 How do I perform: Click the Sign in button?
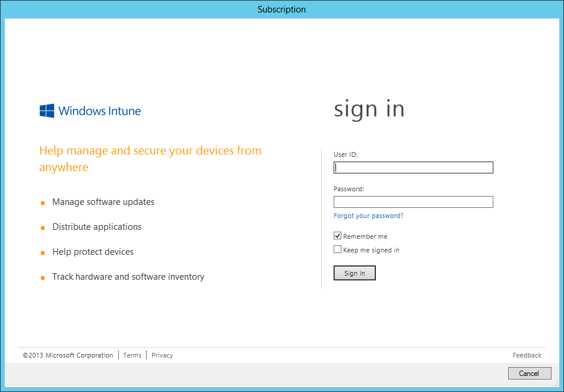(354, 273)
